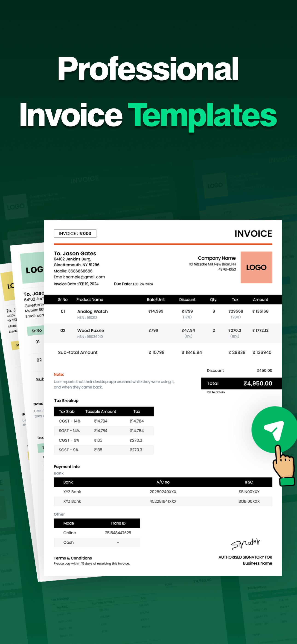Click the ₹ 135168 amount for Analog Watch

(x=260, y=311)
